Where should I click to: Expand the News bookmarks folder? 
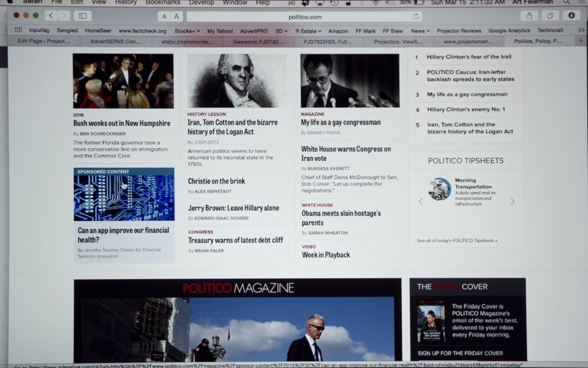[420, 31]
